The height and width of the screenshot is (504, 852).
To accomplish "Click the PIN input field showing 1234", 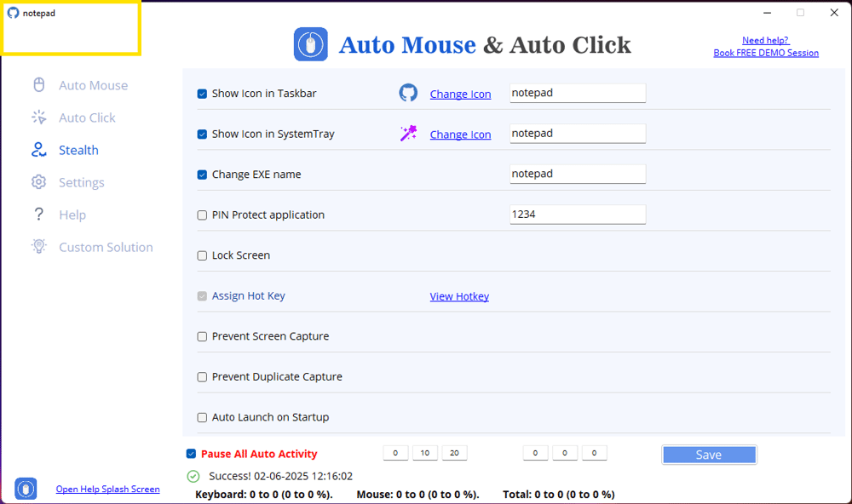I will [577, 215].
